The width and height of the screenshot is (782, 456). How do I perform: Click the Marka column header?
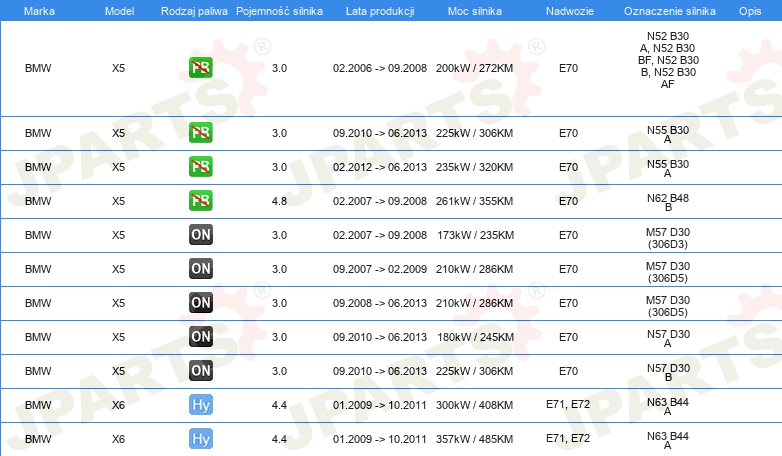(39, 11)
